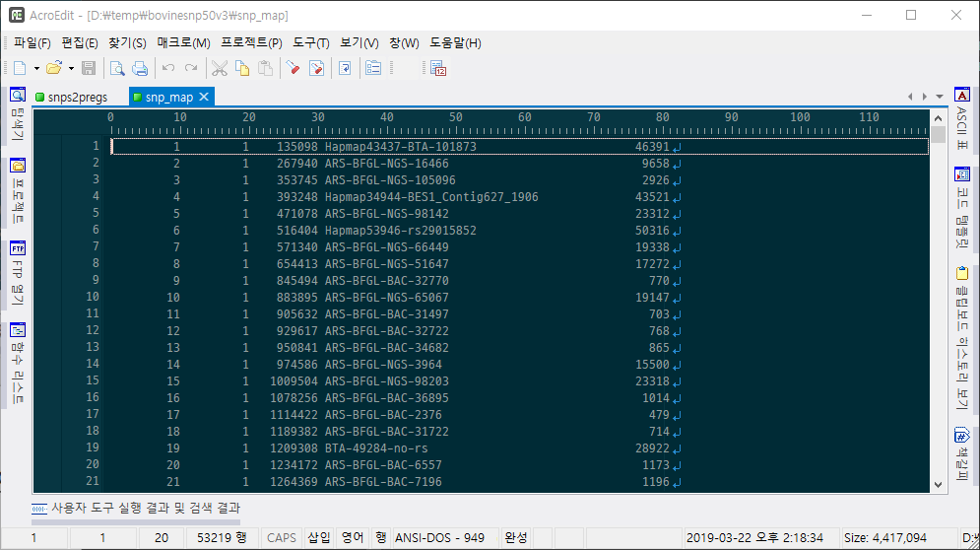The width and height of the screenshot is (980, 550).
Task: Click the open folder toolbar icon
Action: 54,68
